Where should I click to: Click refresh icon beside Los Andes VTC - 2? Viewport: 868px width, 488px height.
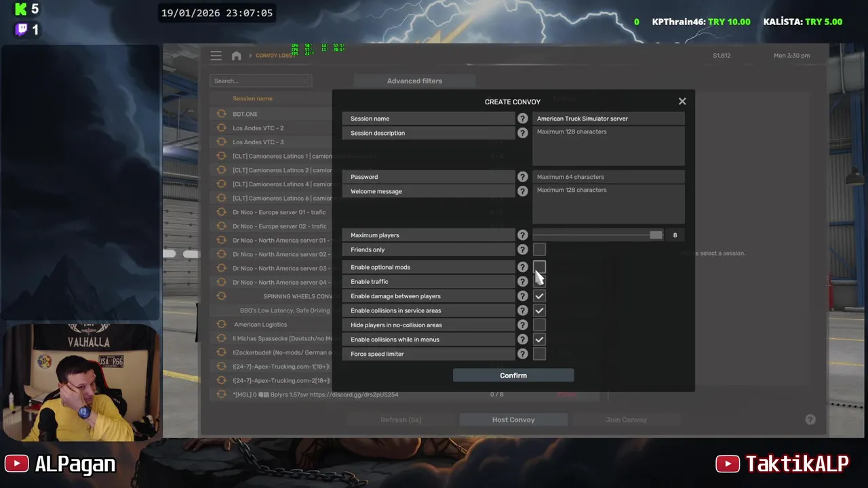tap(221, 128)
